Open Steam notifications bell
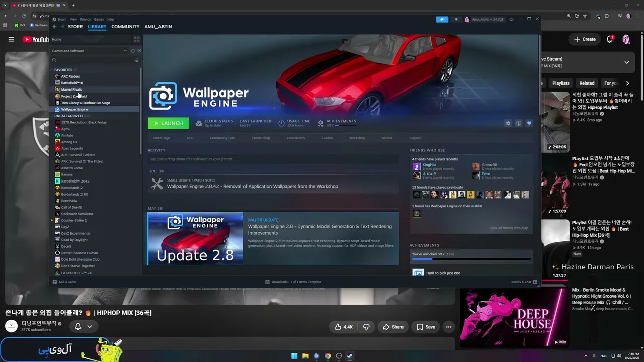This screenshot has height=362, width=644. [456, 19]
